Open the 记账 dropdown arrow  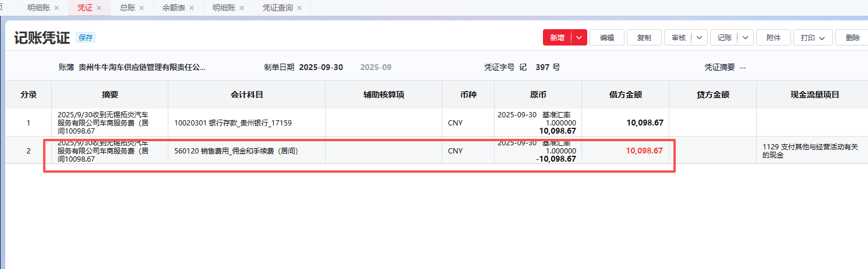[746, 37]
